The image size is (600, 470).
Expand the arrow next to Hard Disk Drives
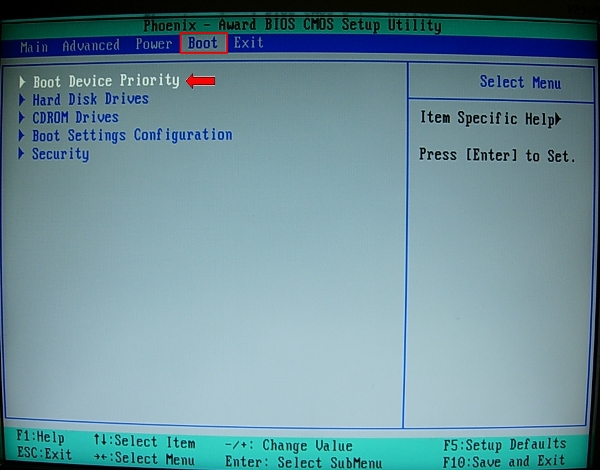pyautogui.click(x=22, y=99)
